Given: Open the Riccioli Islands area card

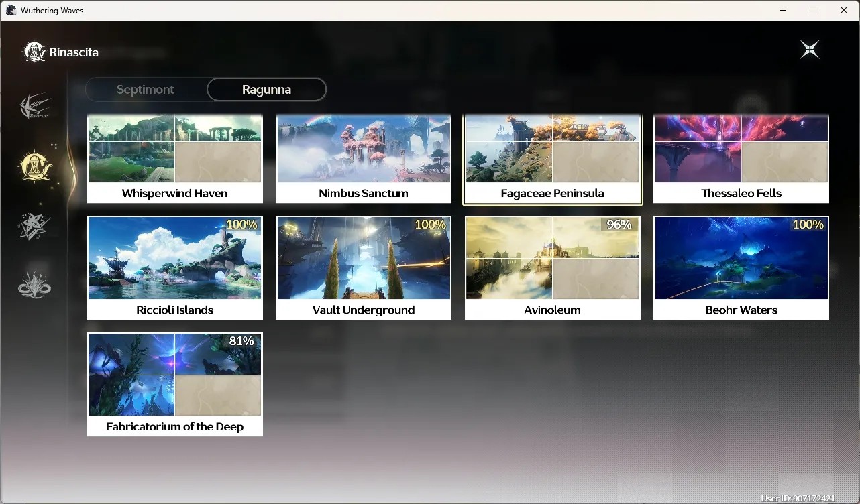Looking at the screenshot, I should coord(175,267).
